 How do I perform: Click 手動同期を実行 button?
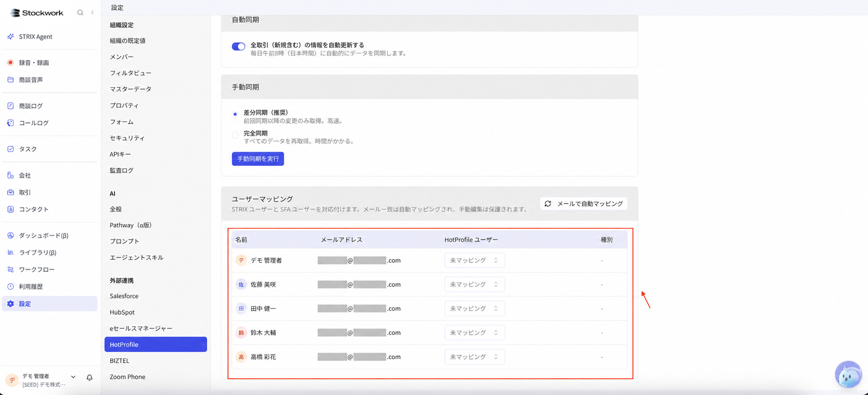(x=258, y=159)
